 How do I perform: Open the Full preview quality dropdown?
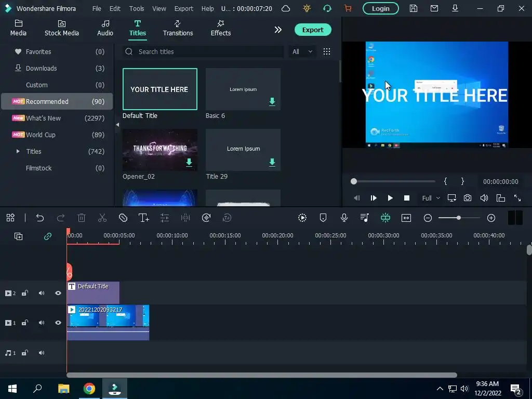pos(431,198)
